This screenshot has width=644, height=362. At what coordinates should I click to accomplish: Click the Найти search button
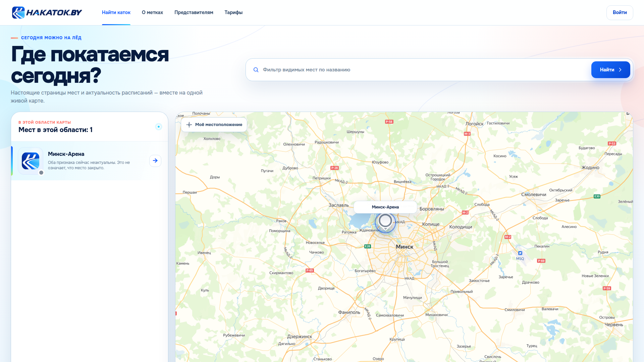(610, 70)
